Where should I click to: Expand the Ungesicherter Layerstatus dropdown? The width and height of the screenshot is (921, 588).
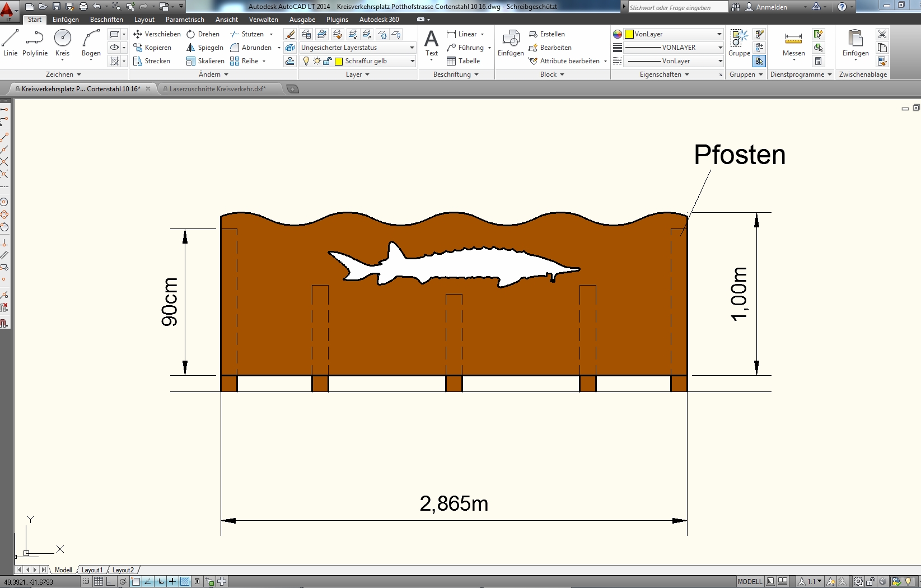point(412,48)
